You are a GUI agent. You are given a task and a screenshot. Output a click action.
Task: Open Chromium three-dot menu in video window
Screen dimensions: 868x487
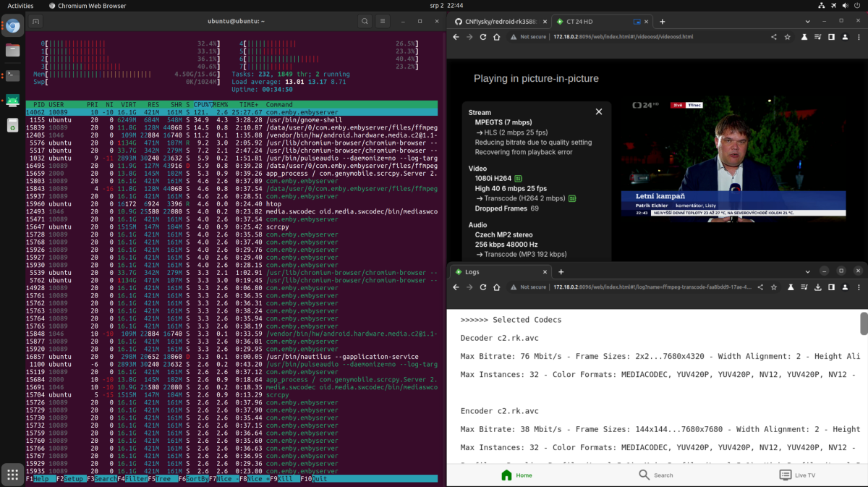click(859, 37)
